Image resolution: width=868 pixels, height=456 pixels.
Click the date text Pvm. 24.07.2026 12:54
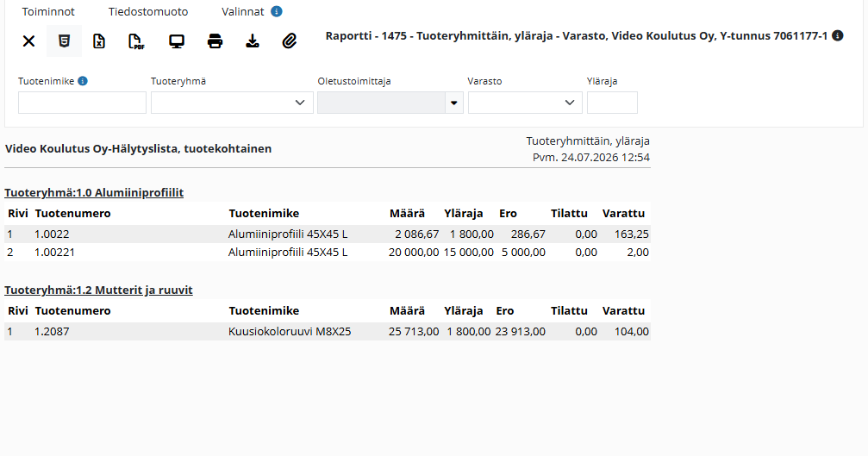coord(591,158)
